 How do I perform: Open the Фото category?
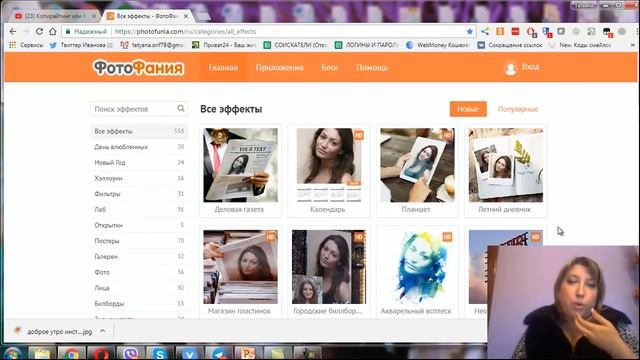pyautogui.click(x=139, y=272)
